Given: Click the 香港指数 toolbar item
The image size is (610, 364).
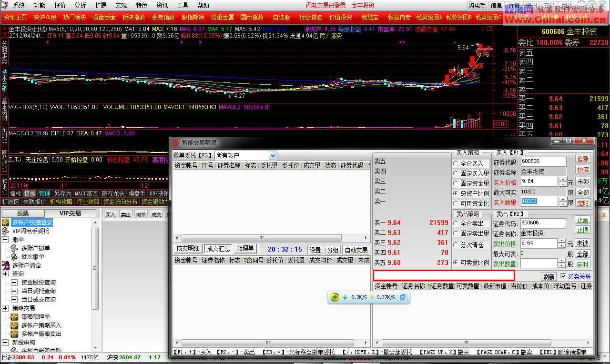Looking at the screenshot, I should point(163,17).
